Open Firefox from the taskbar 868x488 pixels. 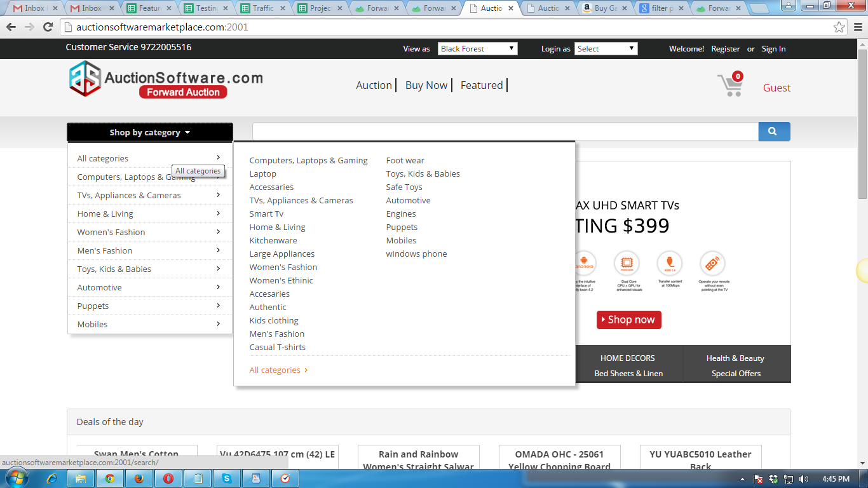pyautogui.click(x=139, y=478)
